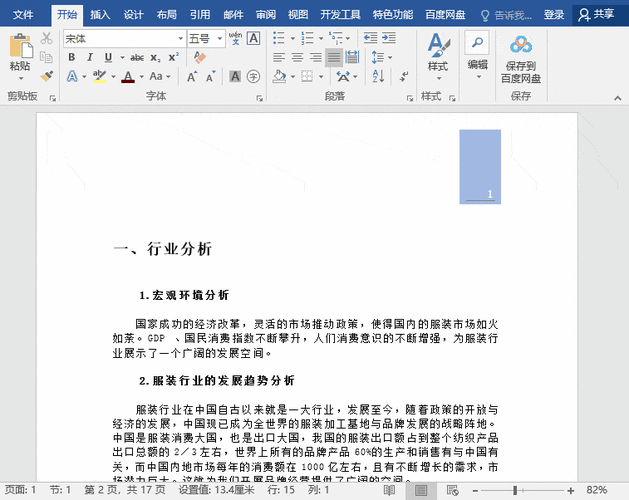Click the Sort A-Z icon
629x500 pixels.
(378, 76)
